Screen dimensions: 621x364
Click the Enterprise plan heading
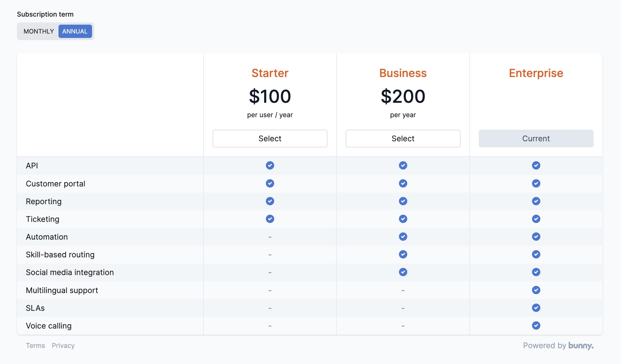[x=536, y=73]
